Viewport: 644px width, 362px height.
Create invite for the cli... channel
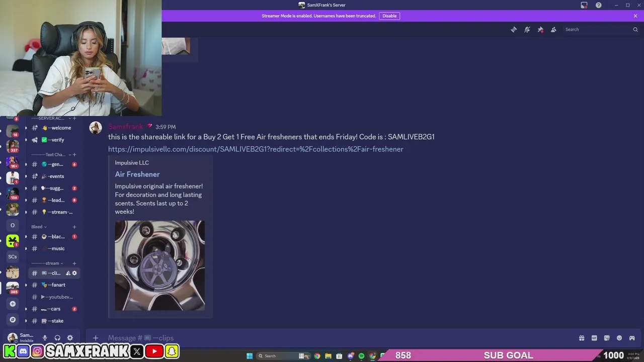point(68,273)
